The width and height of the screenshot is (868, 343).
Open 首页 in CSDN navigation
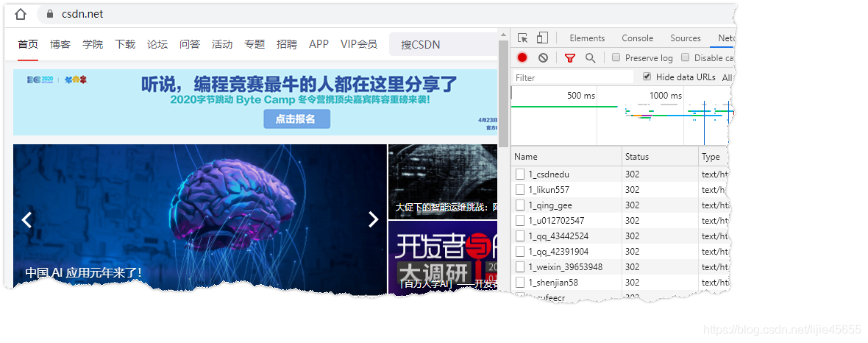click(28, 44)
